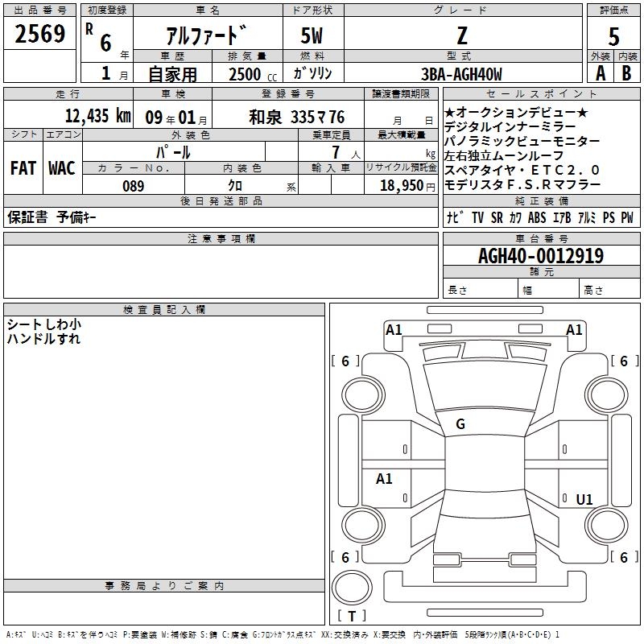Select the displacement value 2500 cc

pos(253,74)
